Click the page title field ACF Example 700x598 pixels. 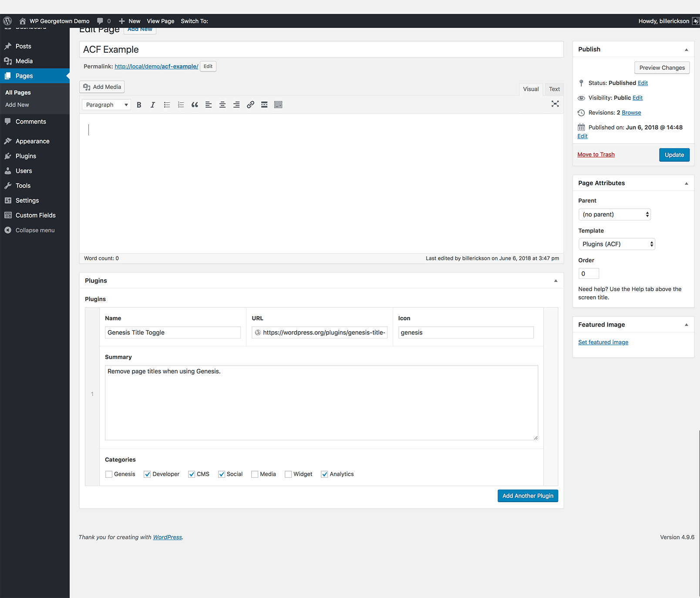(321, 50)
